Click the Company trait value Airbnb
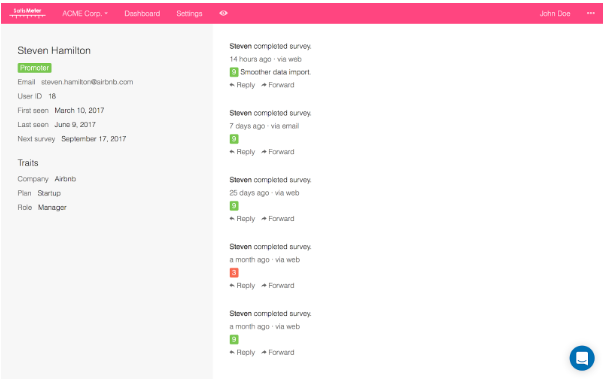608x380 pixels. pos(65,179)
